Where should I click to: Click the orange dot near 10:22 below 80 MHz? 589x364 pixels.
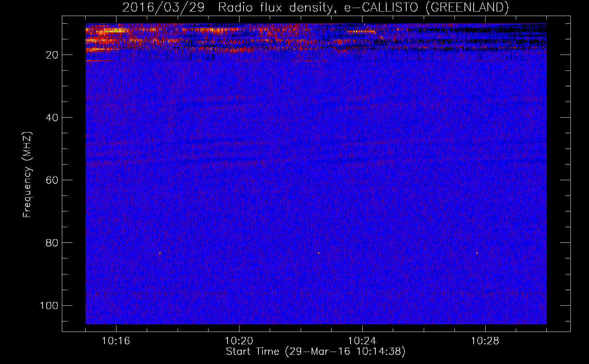pos(319,253)
